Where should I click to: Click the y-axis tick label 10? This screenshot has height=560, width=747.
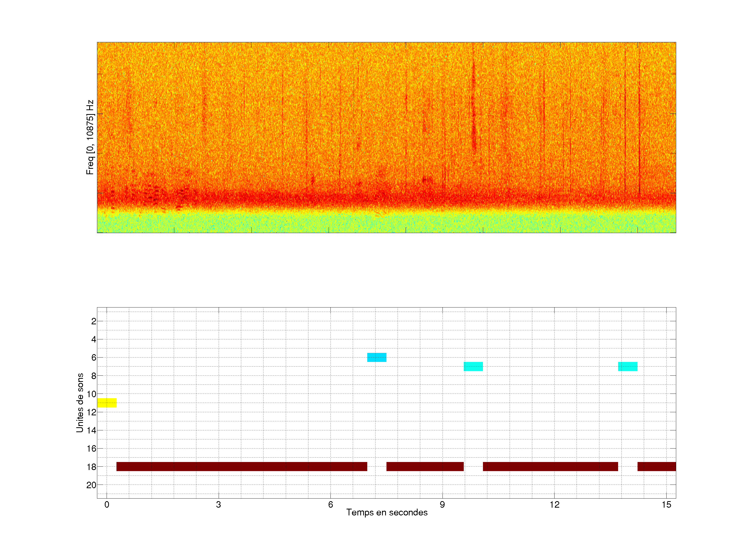click(x=91, y=394)
